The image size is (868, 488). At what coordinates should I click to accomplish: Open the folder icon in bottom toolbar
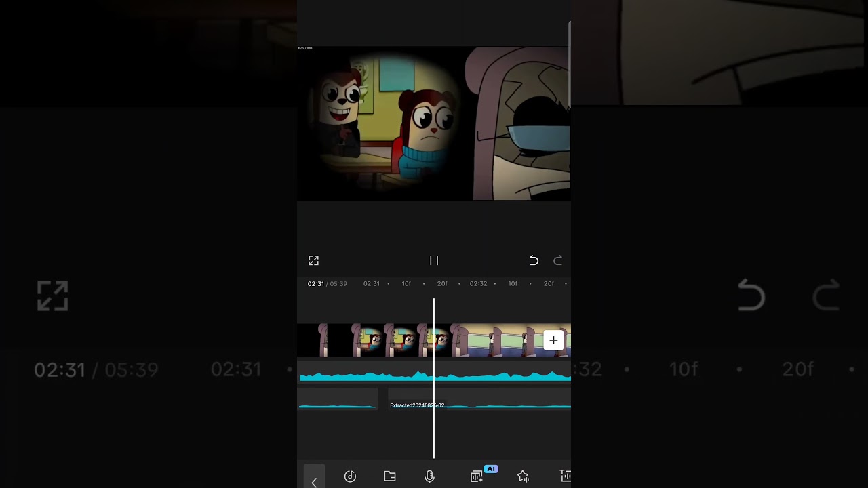[x=390, y=476]
